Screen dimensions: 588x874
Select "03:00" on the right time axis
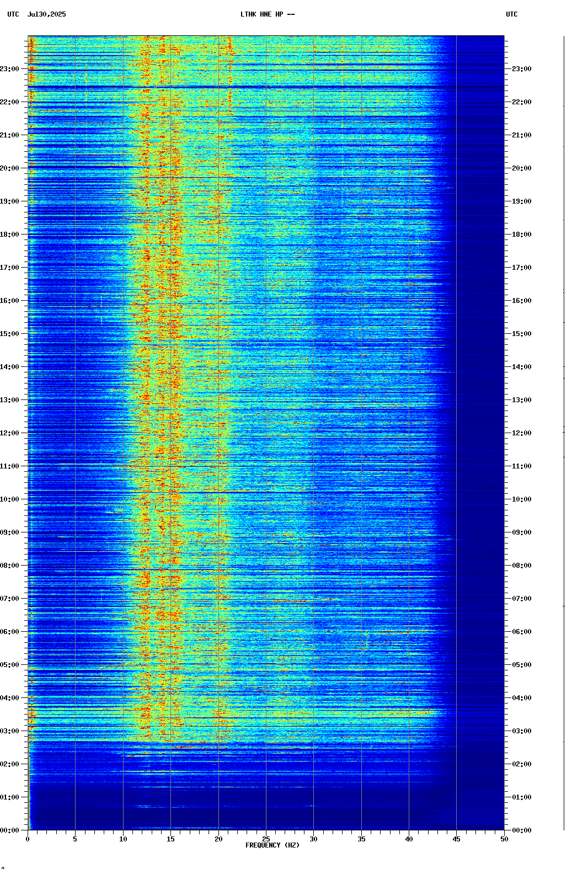(x=522, y=731)
